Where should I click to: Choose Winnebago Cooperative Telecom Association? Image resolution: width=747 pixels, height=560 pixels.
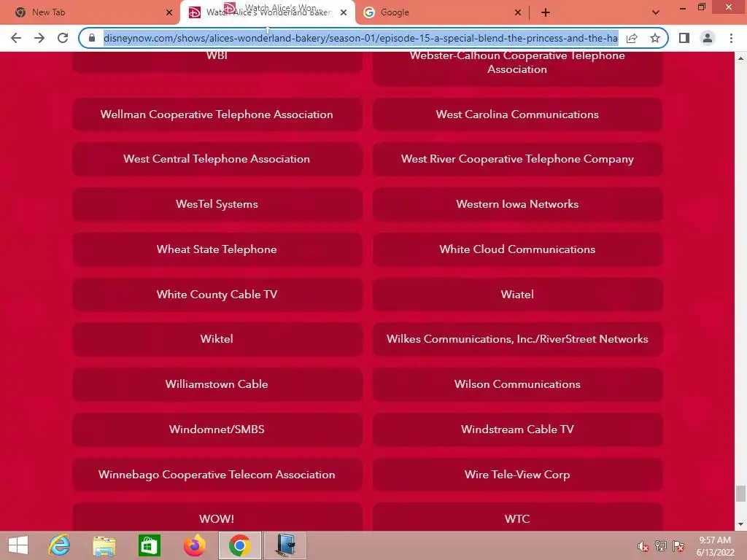pyautogui.click(x=217, y=475)
